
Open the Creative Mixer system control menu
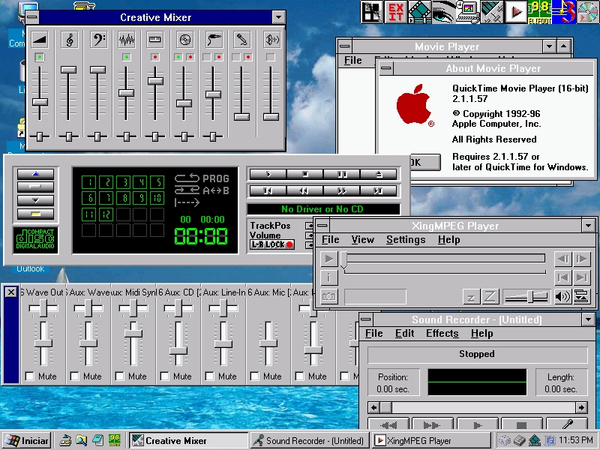[33, 17]
